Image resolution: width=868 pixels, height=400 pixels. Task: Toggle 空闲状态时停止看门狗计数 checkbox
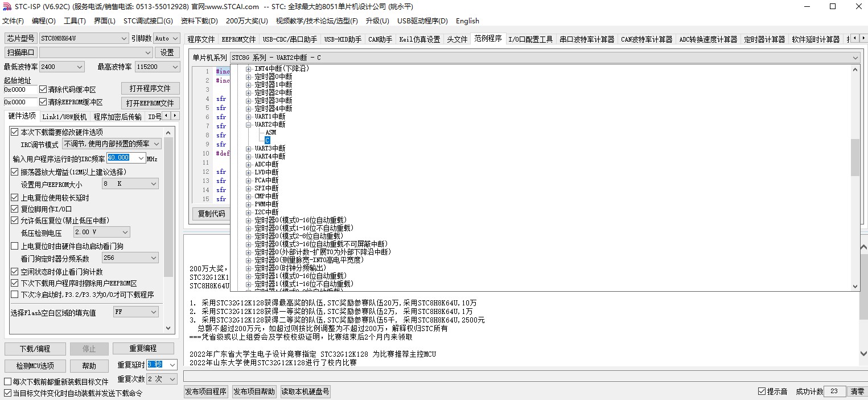pyautogui.click(x=15, y=272)
